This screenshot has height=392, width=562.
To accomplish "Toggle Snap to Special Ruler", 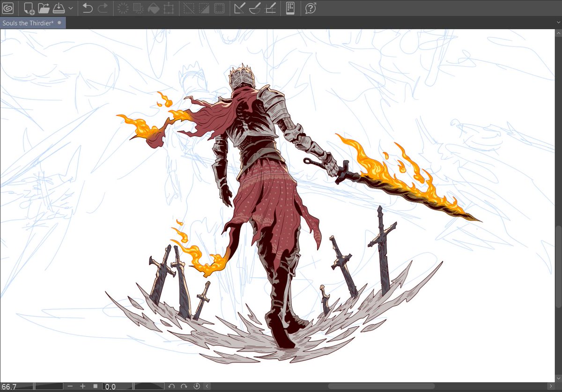I will 255,7.
